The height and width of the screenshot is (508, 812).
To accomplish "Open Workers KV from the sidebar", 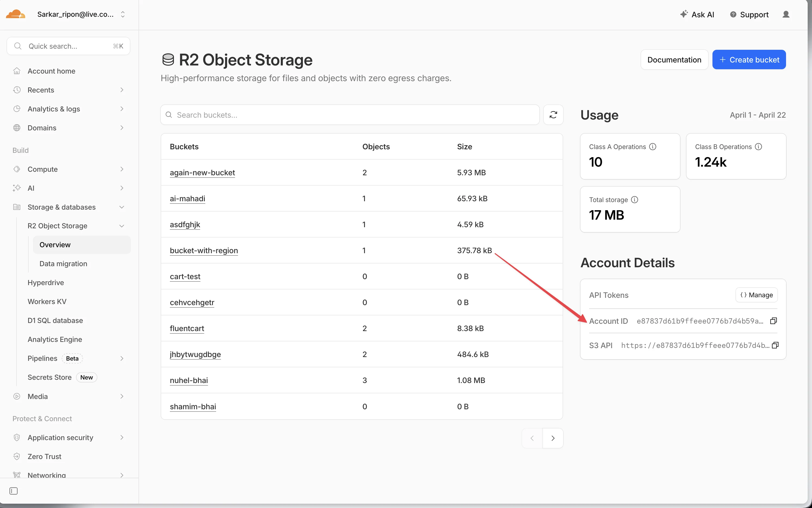I will click(x=47, y=301).
